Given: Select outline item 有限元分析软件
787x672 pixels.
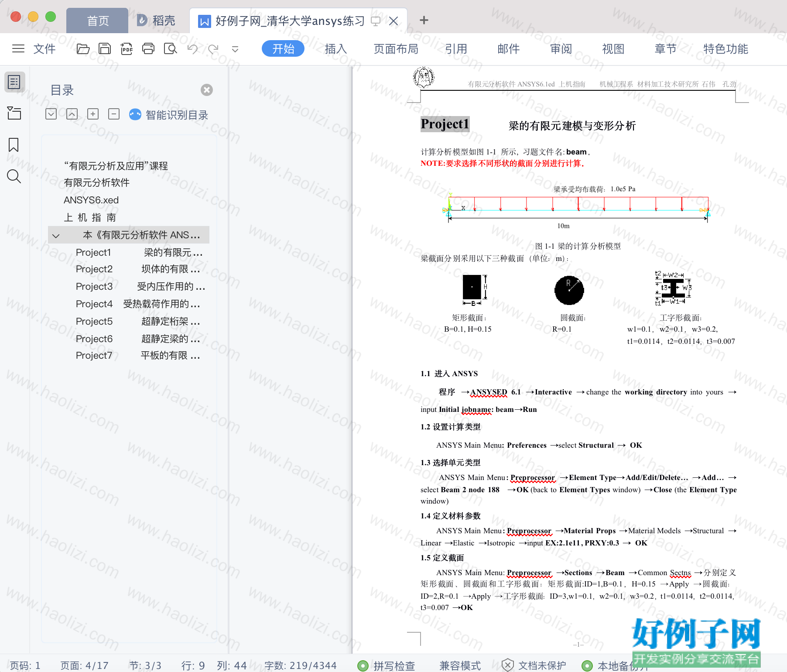Looking at the screenshot, I should point(97,182).
